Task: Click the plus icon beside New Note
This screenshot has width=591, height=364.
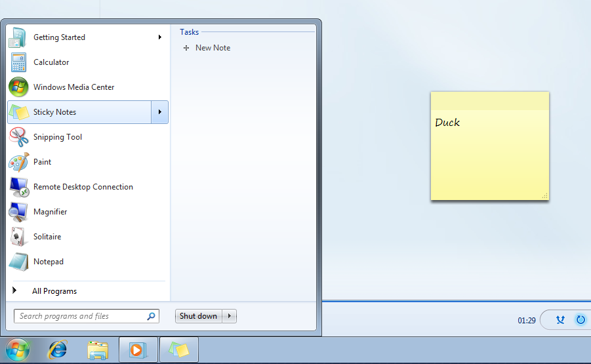Action: 186,48
